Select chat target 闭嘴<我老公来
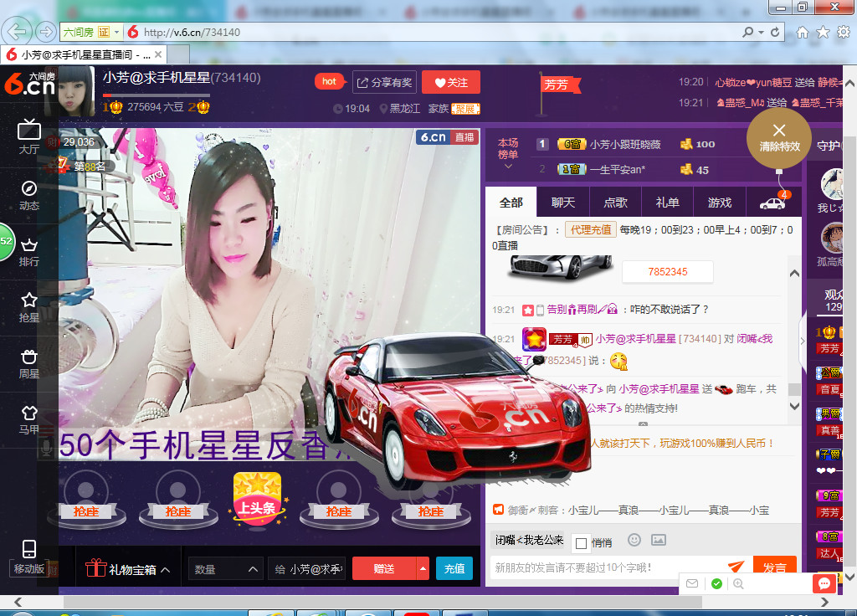Screen dimensions: 857x616 pyautogui.click(x=529, y=540)
